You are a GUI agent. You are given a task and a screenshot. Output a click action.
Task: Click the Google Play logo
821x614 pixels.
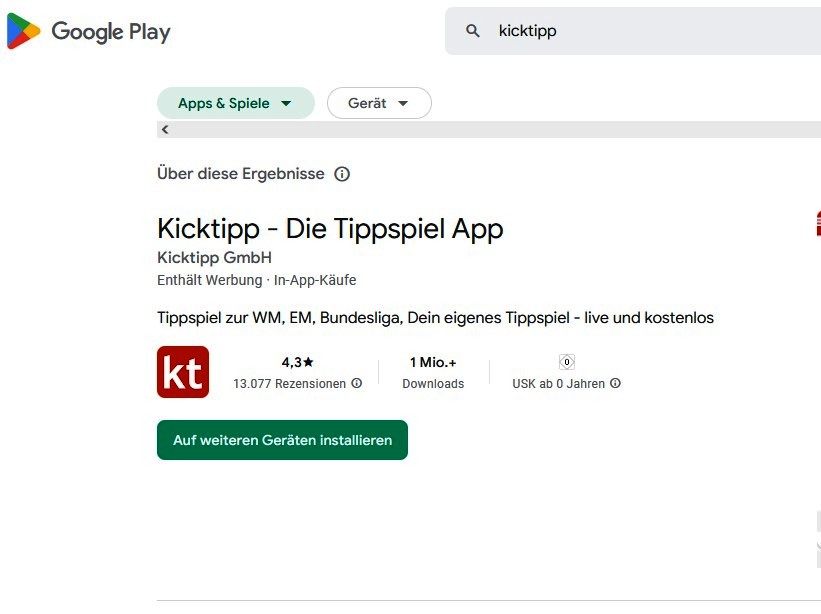tap(88, 31)
